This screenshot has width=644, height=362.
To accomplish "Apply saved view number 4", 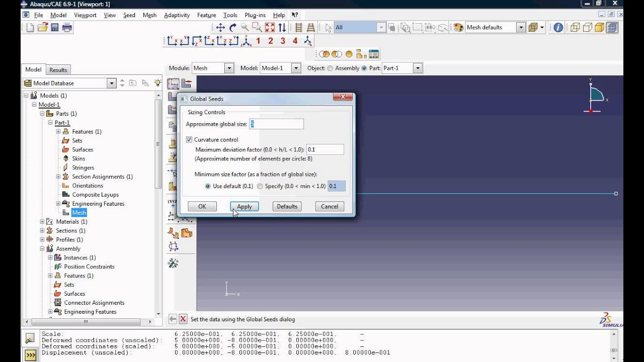I will 295,41.
